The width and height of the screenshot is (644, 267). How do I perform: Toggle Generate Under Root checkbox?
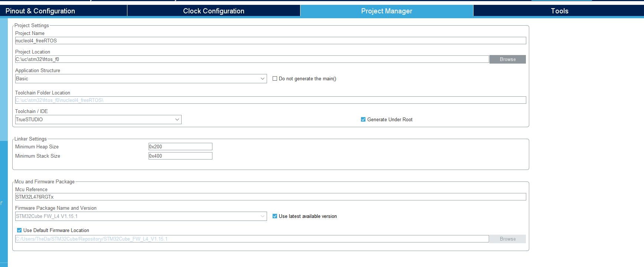coord(363,119)
